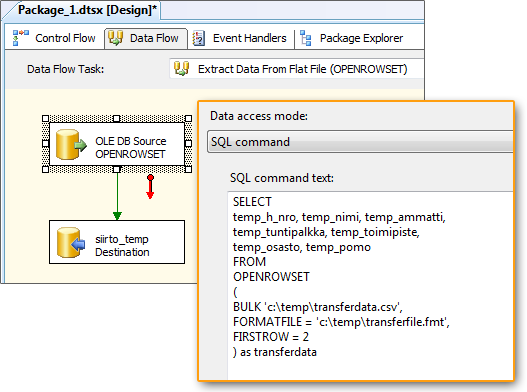Click the 'temp_osasto, temp_pomo' line

pos(302,247)
